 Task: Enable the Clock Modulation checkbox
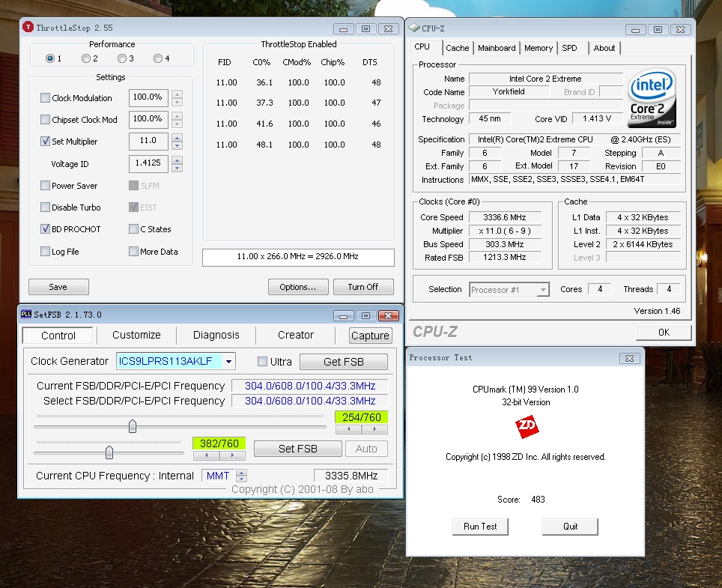pyautogui.click(x=45, y=97)
